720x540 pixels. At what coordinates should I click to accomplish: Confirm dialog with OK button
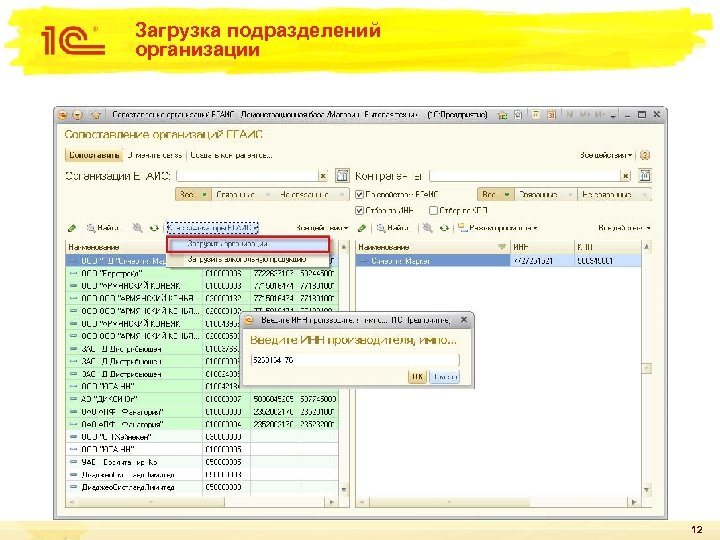click(417, 377)
